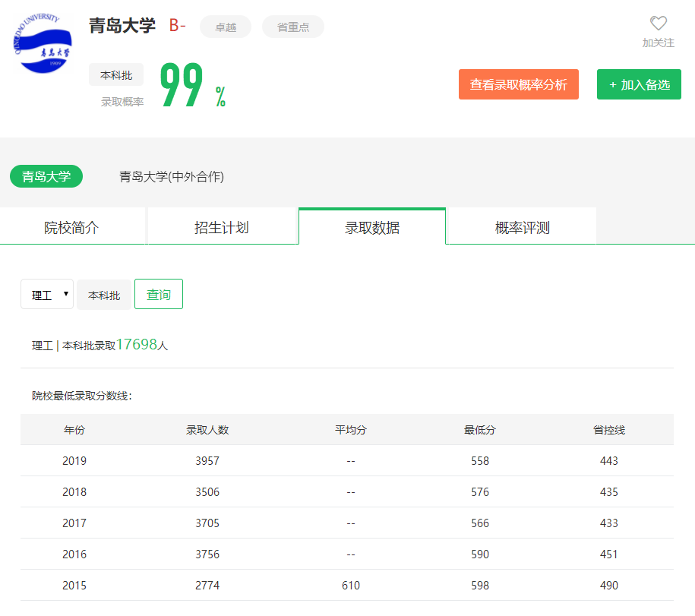Click the 99 % admission probability
Image resolution: width=695 pixels, height=616 pixels.
(x=193, y=84)
